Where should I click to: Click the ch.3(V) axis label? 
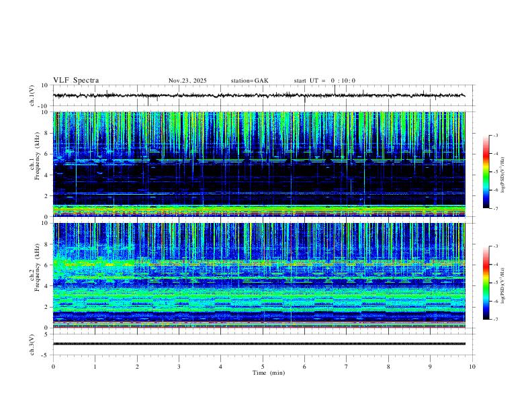(x=32, y=345)
